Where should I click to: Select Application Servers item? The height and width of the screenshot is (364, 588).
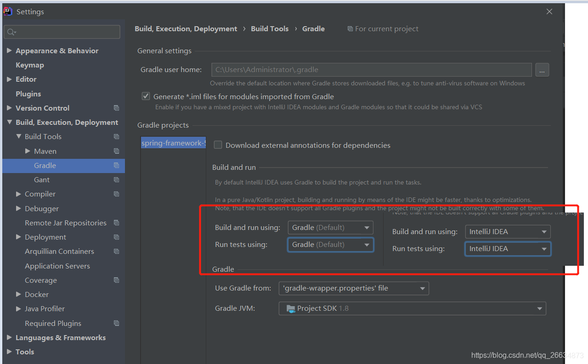point(57,266)
